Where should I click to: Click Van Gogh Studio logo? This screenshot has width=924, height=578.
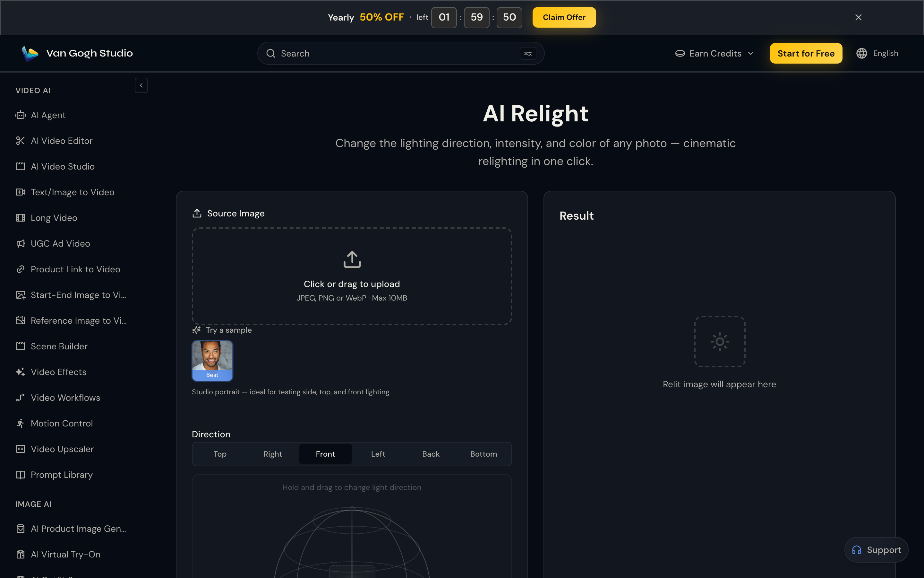point(77,54)
